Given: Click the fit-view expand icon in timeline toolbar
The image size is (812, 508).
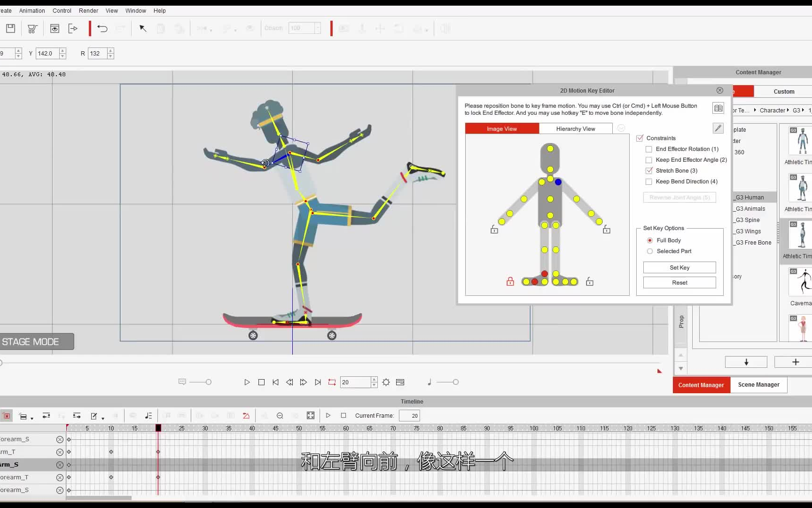Looking at the screenshot, I should (311, 416).
